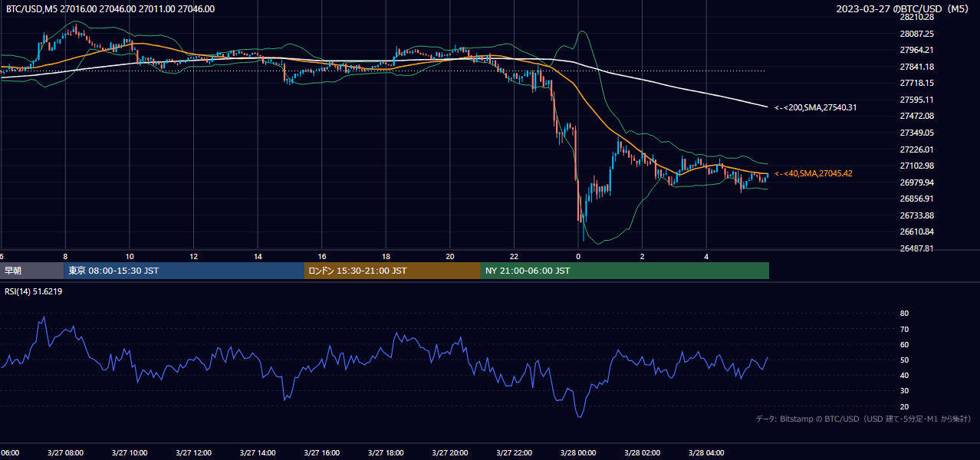Click the 3/27 08:00 time axis label
This screenshot has height=460, width=980.
tap(65, 453)
